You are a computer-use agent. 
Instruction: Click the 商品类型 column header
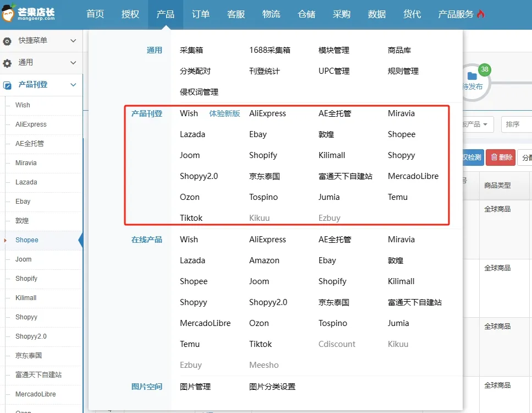[497, 186]
